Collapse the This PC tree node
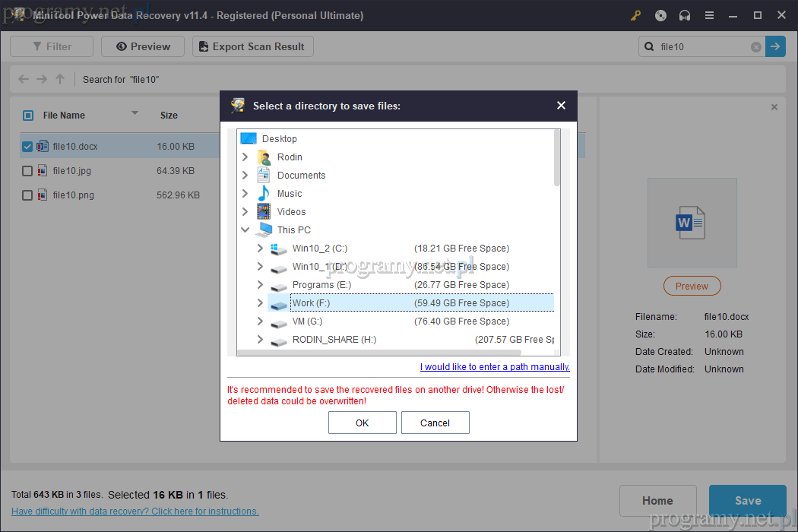This screenshot has height=532, width=798. 245,230
